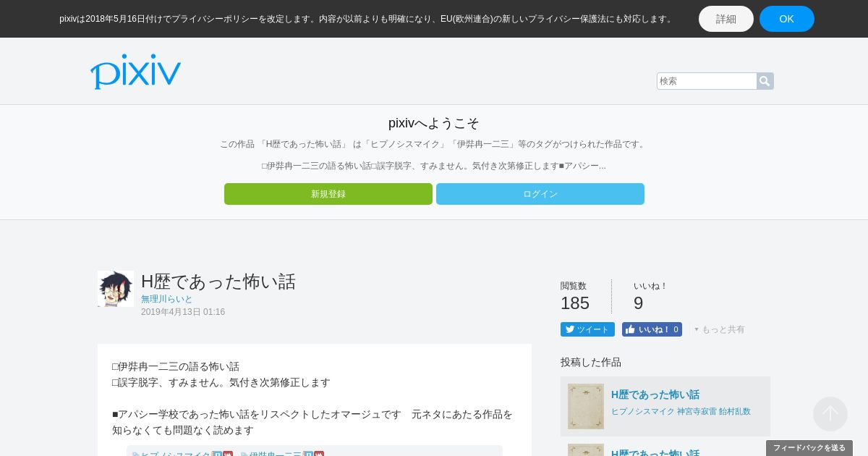Viewport: 868px width, 456px height.
Task: Click the post date 2019年4月13日 01:16
Action: click(183, 312)
